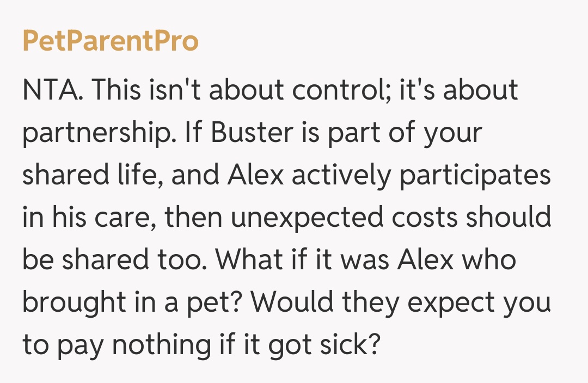
Task: Click the phrase "be shared too"
Action: [x=113, y=261]
